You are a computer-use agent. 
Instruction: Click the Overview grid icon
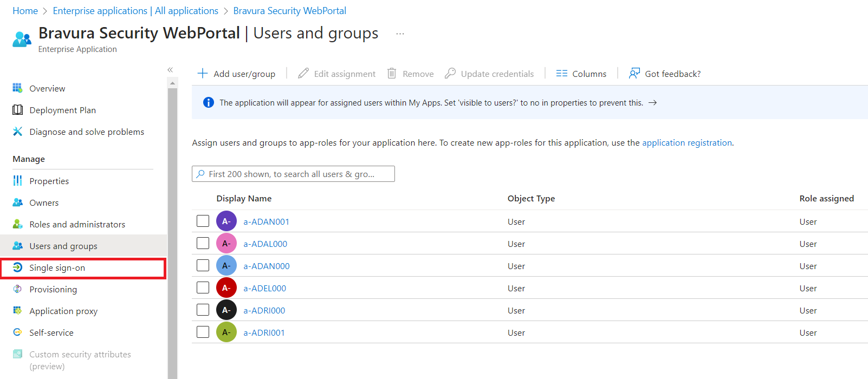tap(17, 88)
